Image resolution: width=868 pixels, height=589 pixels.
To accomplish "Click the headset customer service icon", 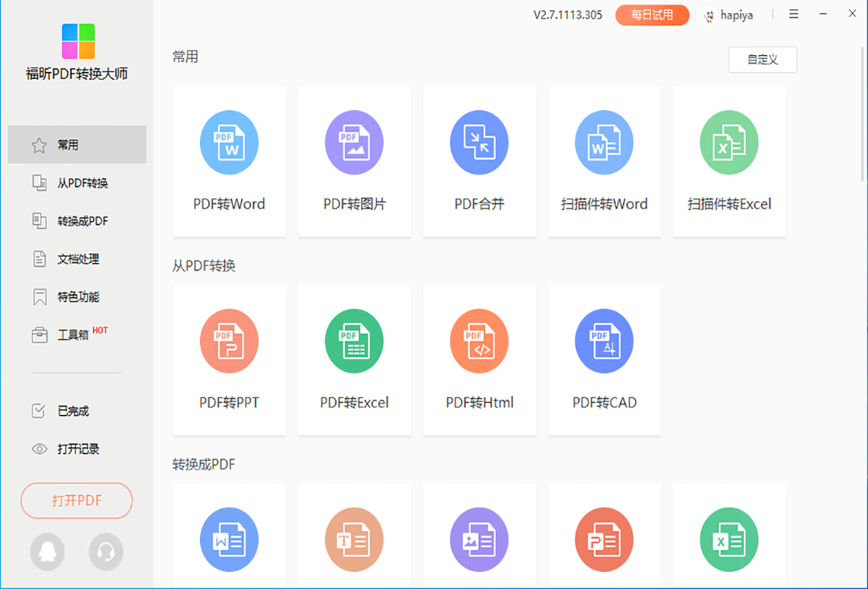I will (105, 552).
